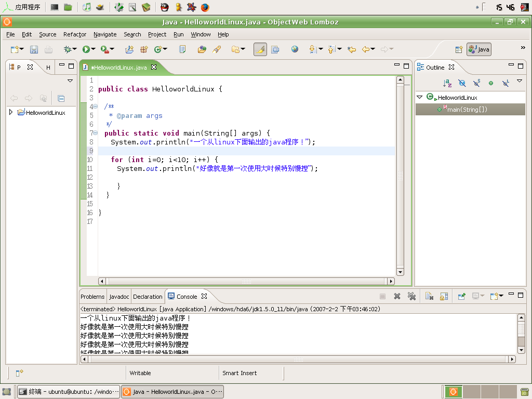The height and width of the screenshot is (399, 532).
Task: Click the New Java Class icon
Action: 157,49
